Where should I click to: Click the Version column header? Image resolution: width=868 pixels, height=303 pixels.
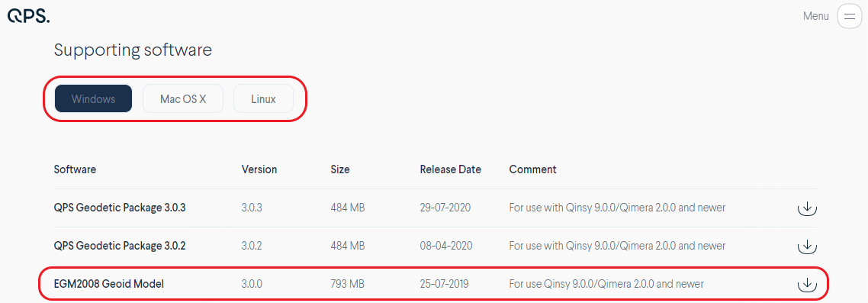(259, 169)
